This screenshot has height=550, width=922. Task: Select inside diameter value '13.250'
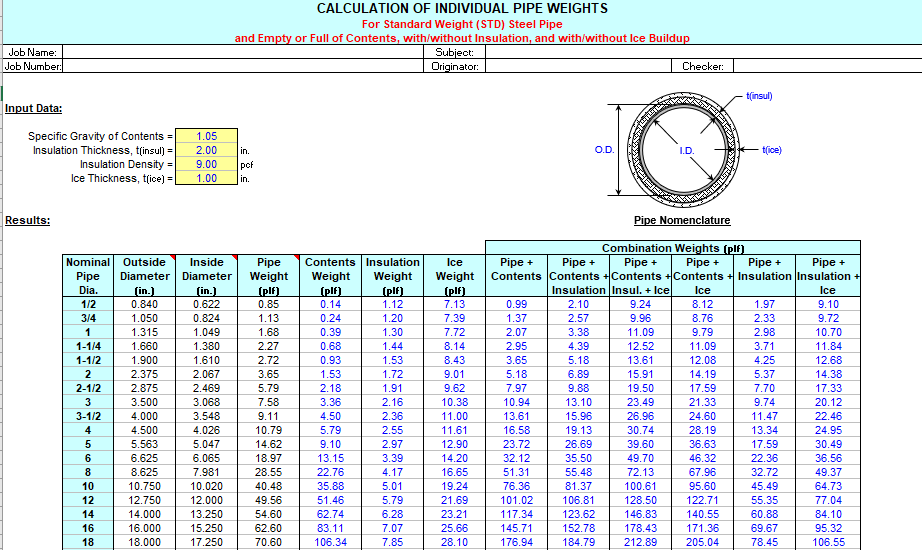(206, 514)
